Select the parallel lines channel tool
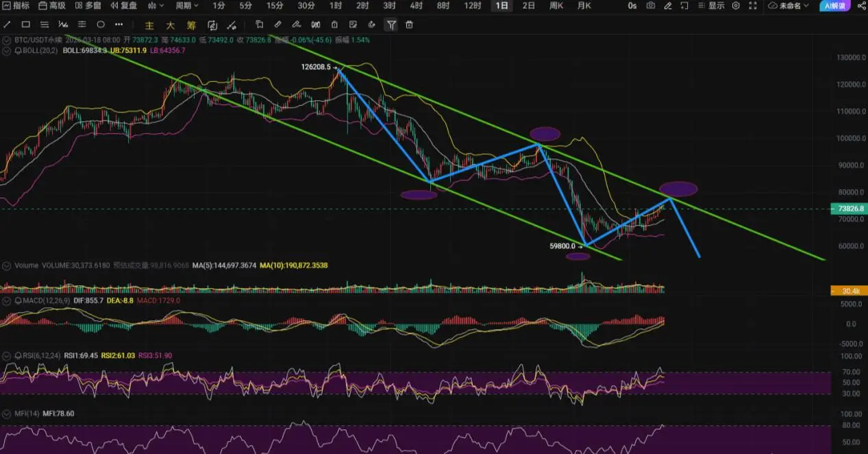This screenshot has width=868, height=454. click(45, 25)
